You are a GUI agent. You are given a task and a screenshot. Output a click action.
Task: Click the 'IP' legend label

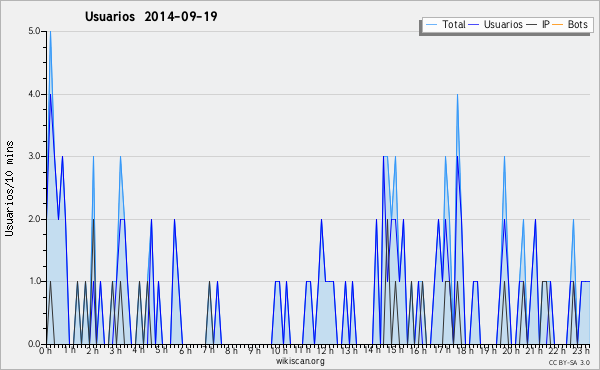(x=546, y=24)
